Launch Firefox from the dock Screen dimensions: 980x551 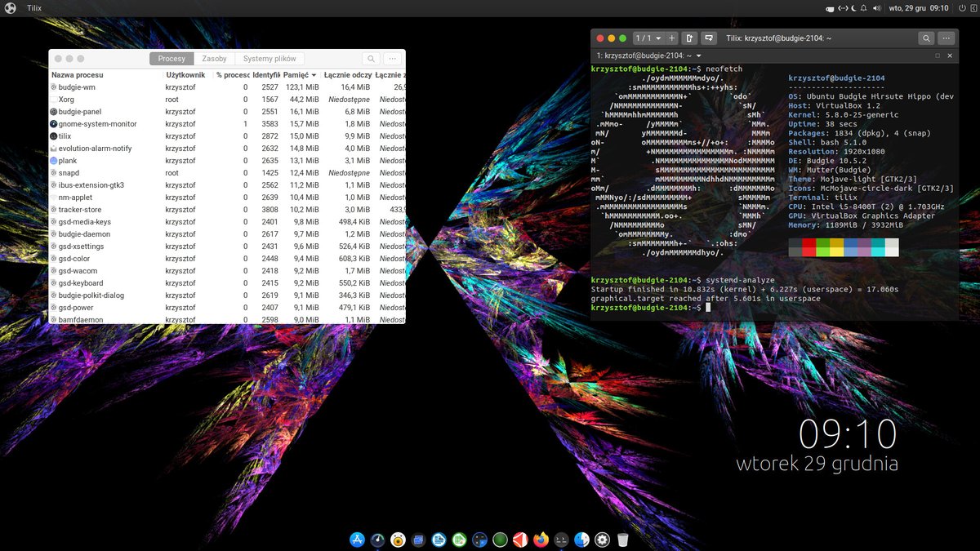541,540
